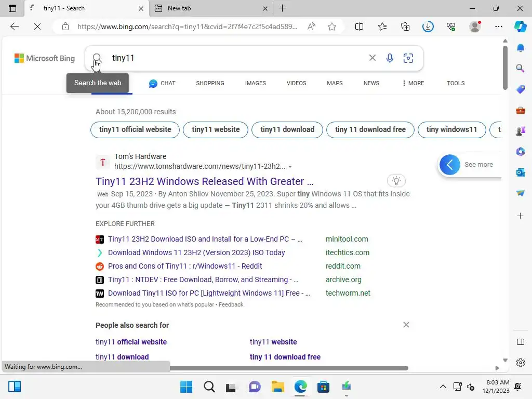Dismiss People also search for section
This screenshot has width=532, height=399.
(x=406, y=325)
